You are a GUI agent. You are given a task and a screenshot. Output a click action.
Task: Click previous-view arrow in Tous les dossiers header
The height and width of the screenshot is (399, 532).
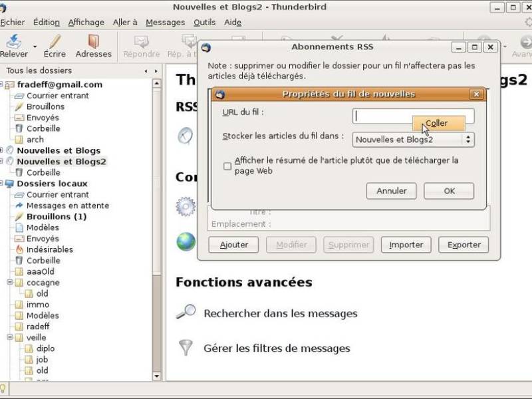pos(146,71)
